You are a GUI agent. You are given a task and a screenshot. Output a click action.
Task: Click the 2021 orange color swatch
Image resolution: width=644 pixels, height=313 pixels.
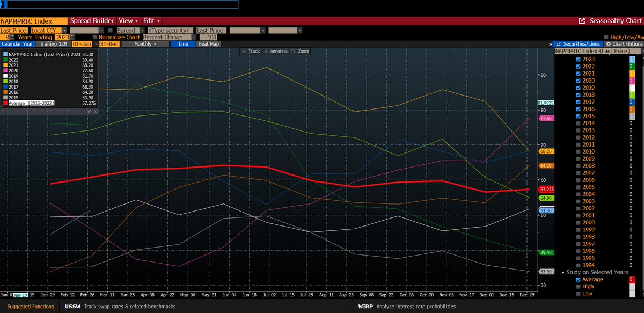[x=633, y=72]
